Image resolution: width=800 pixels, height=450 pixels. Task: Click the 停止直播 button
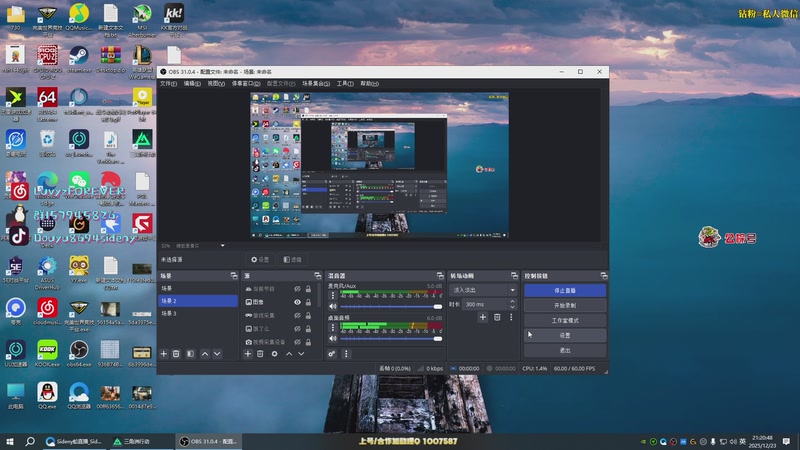565,290
